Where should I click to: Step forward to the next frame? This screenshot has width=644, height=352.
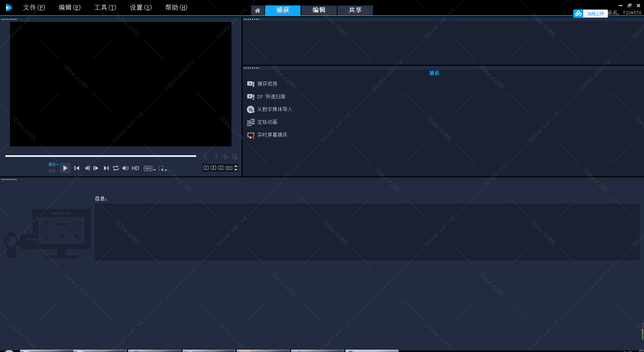click(96, 168)
